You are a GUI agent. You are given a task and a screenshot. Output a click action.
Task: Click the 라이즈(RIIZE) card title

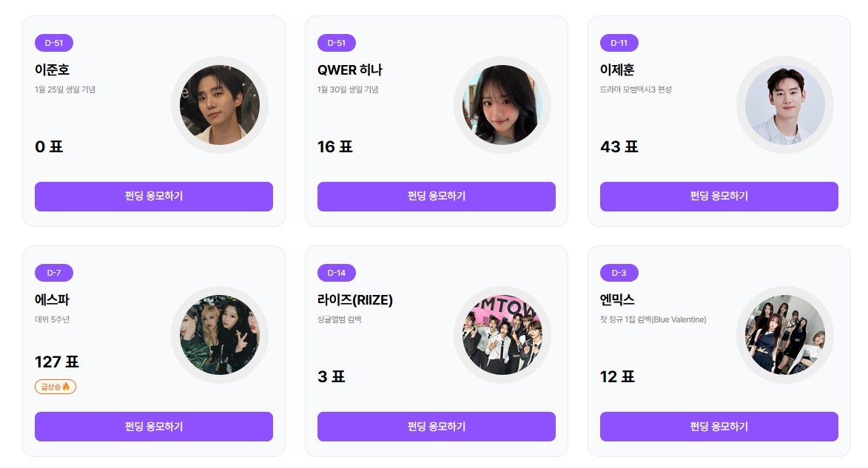(x=355, y=300)
